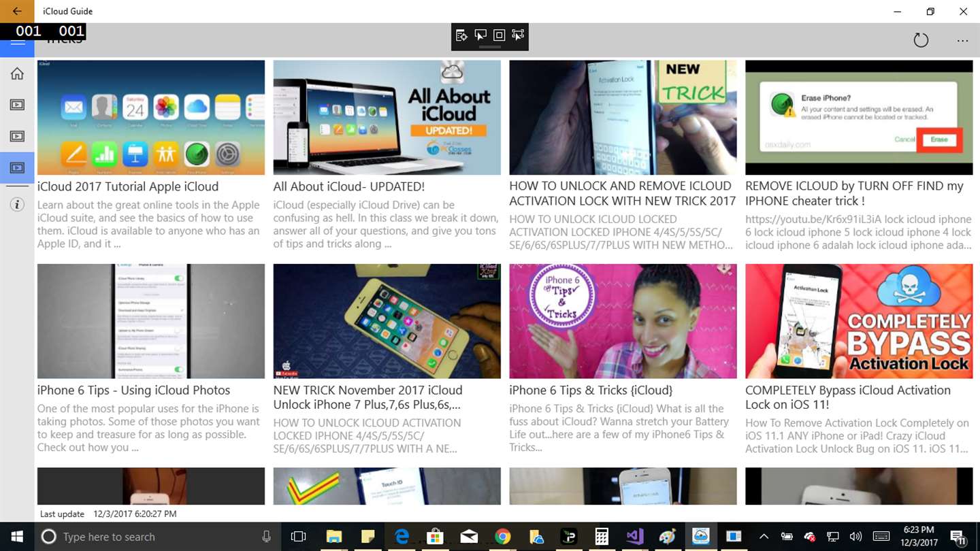Toggle track focused element debug icon
Screen dimensions: 980x551
518,35
